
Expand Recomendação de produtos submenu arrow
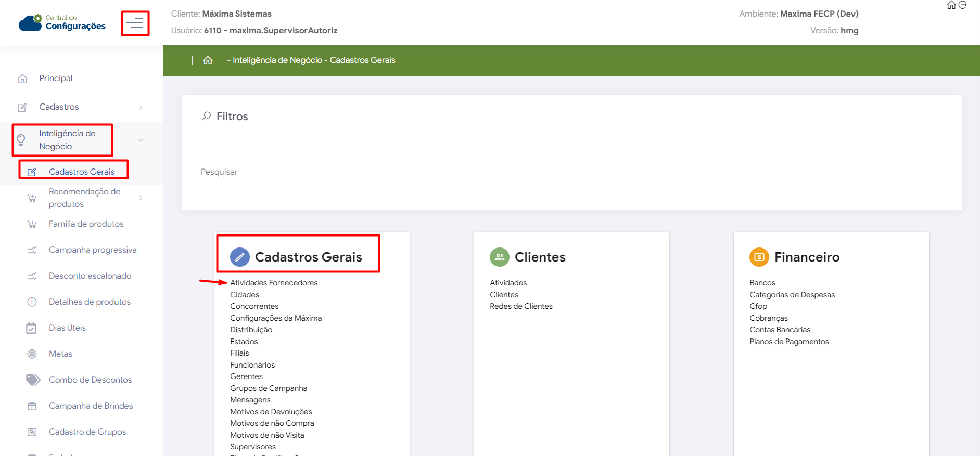click(141, 198)
